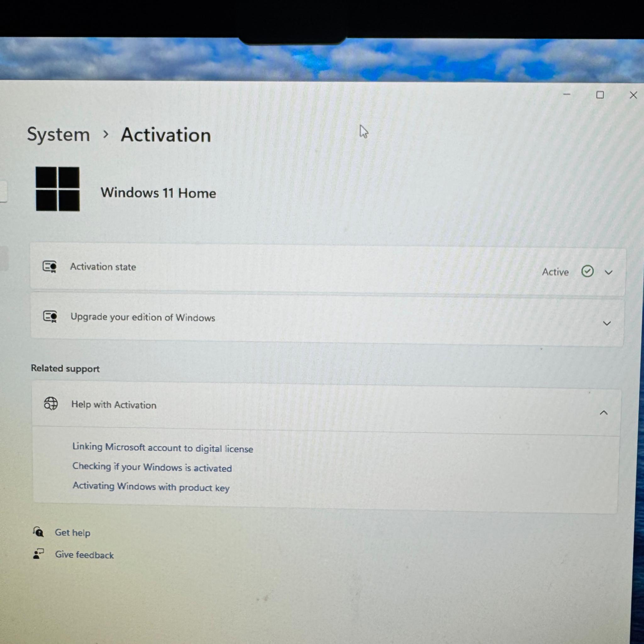Minimize the Settings window
The image size is (644, 644).
pyautogui.click(x=567, y=94)
